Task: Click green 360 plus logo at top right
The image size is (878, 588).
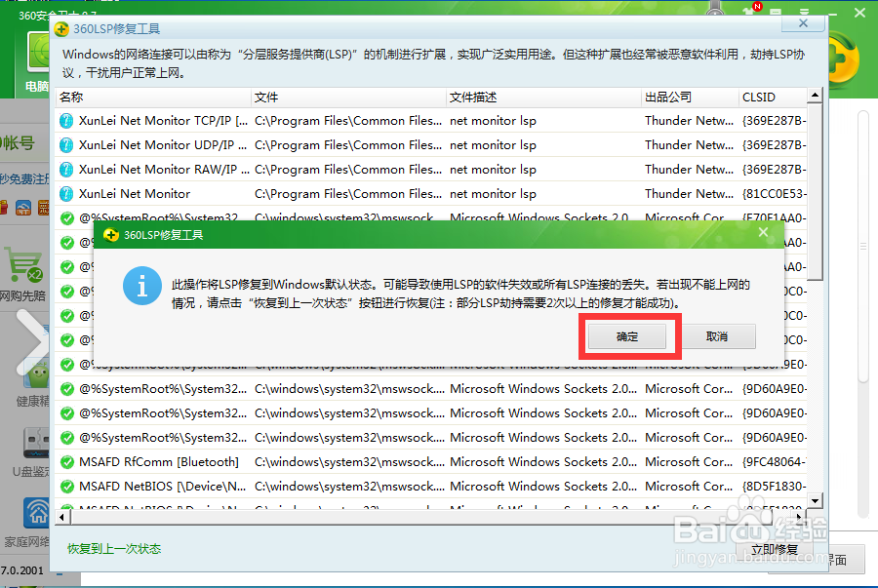Action: 842,59
